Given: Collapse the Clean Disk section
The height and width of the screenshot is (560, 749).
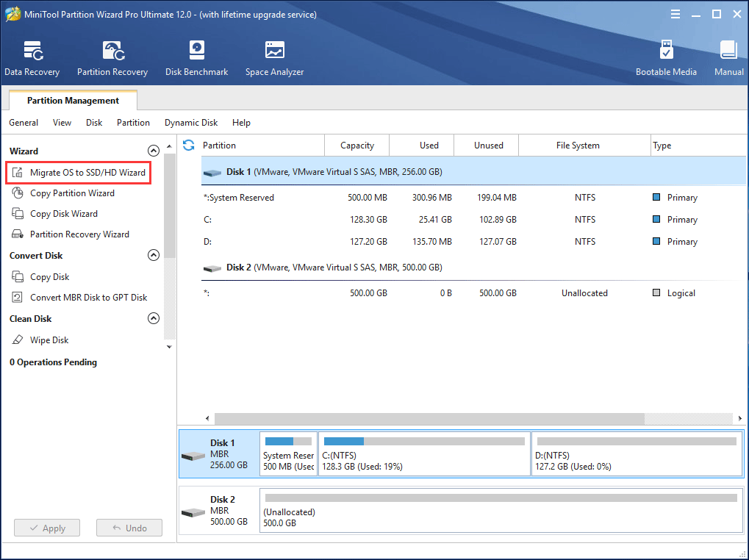Looking at the screenshot, I should coord(154,319).
